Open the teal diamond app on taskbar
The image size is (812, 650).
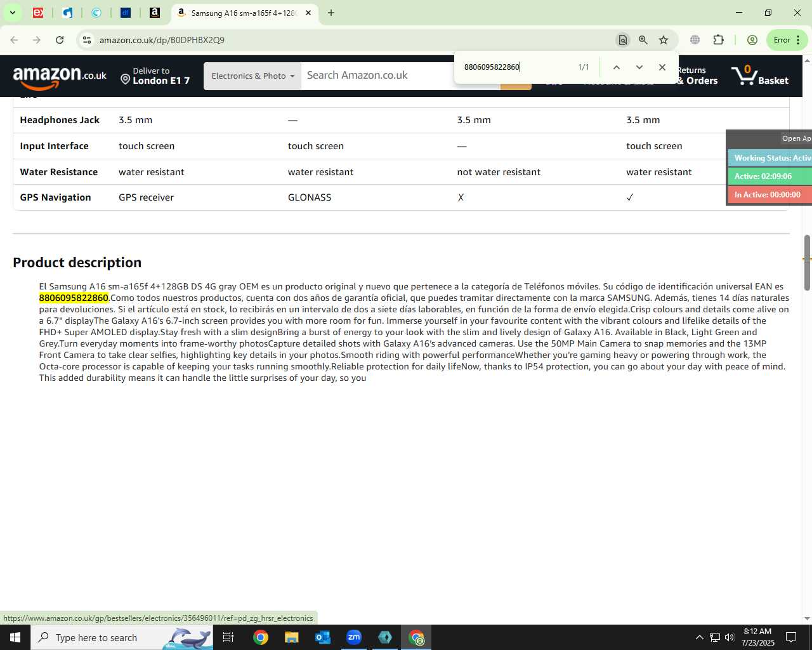click(x=385, y=637)
